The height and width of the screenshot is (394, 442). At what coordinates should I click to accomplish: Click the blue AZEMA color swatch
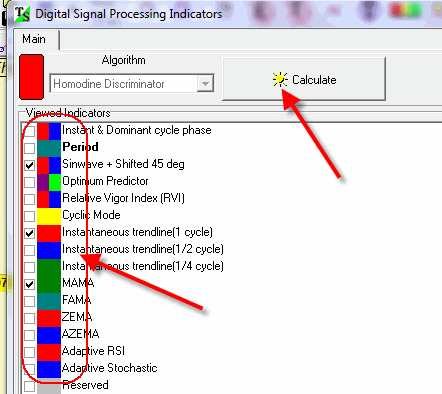coord(49,335)
